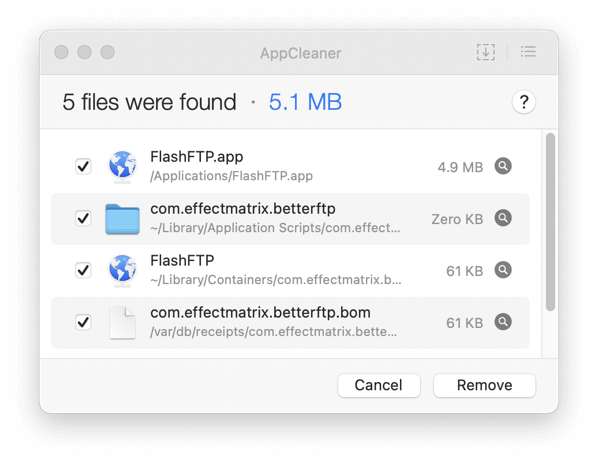Click the Cancel button
This screenshot has height=462, width=598.
click(x=379, y=385)
